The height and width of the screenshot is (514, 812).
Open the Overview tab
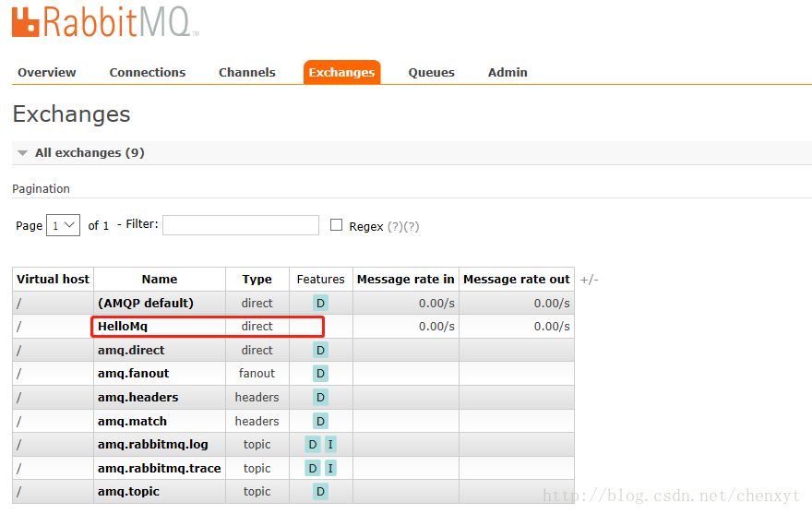click(x=47, y=73)
